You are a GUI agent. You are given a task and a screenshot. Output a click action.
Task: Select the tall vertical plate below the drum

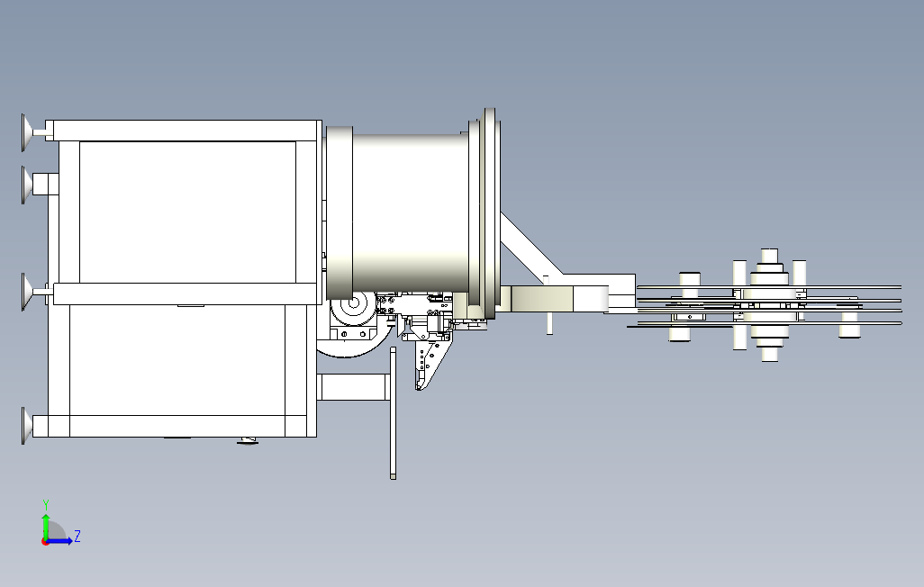[393, 413]
